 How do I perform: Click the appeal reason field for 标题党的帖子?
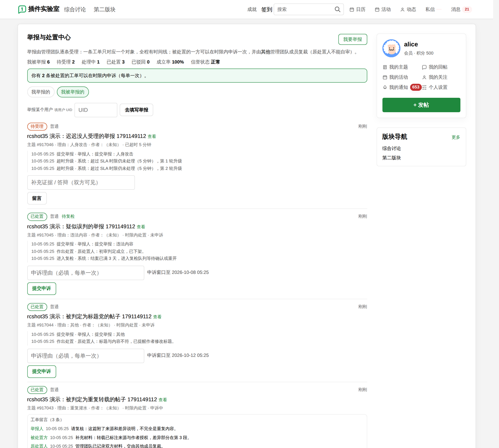click(86, 356)
